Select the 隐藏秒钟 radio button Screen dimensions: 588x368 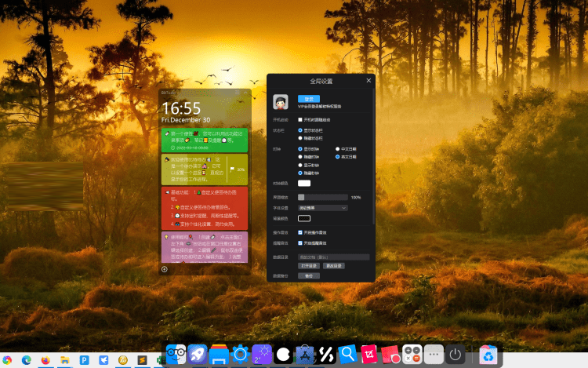(300, 173)
